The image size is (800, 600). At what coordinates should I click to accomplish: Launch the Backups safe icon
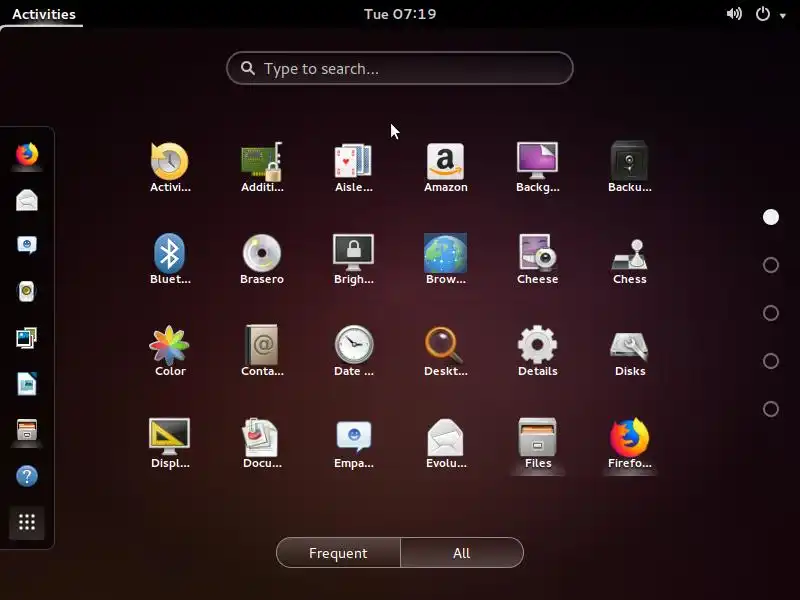(x=630, y=167)
